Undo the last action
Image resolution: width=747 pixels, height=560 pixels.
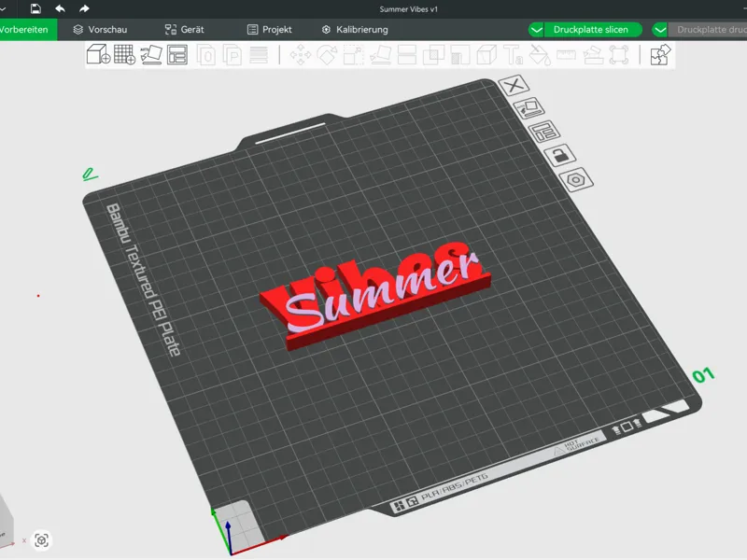tap(60, 8)
